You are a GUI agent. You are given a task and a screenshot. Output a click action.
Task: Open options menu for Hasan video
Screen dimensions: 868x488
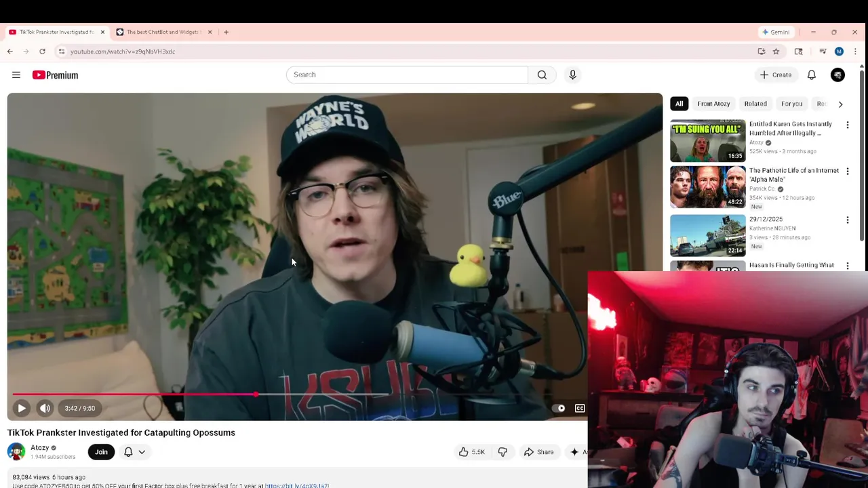847,266
